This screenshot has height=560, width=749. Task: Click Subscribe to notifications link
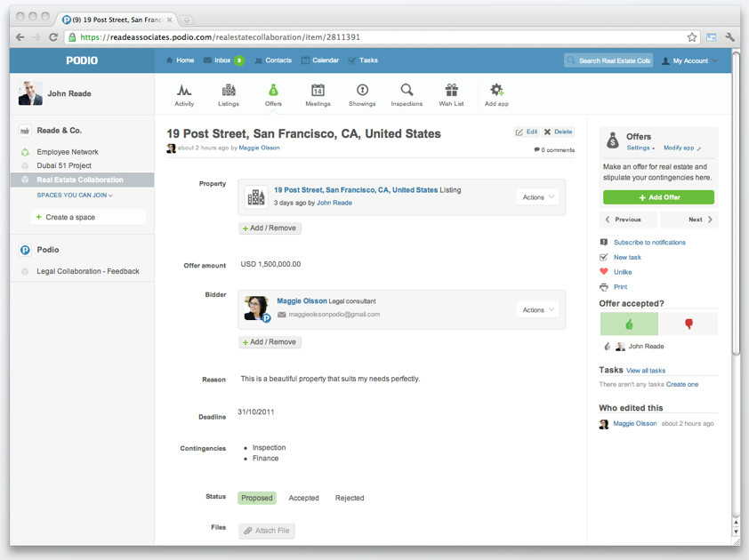tap(649, 243)
